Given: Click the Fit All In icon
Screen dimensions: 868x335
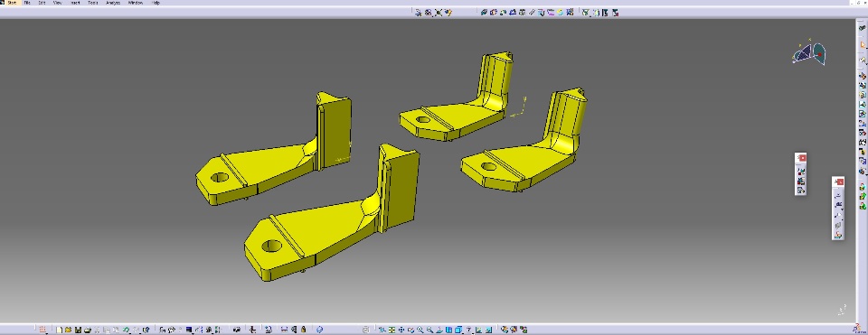Looking at the screenshot, I should [x=392, y=330].
